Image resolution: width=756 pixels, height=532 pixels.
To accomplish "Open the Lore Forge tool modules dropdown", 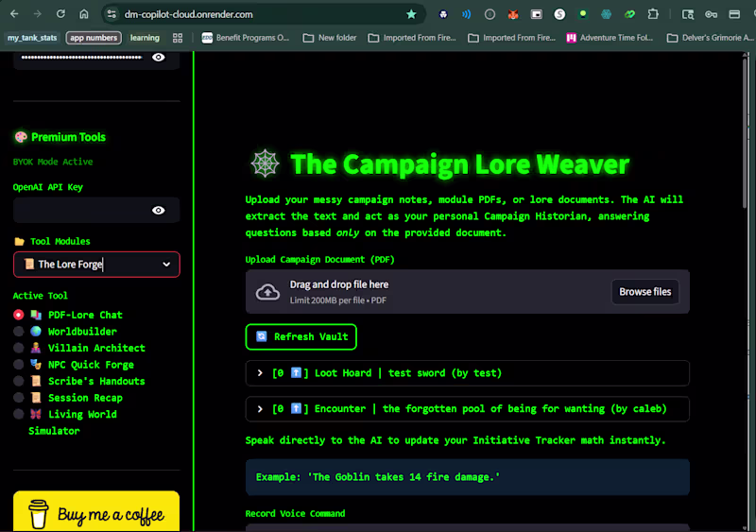I will (96, 265).
